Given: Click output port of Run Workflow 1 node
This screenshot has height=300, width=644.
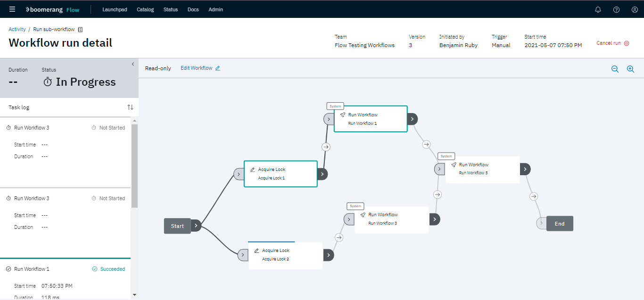Looking at the screenshot, I should 412,119.
